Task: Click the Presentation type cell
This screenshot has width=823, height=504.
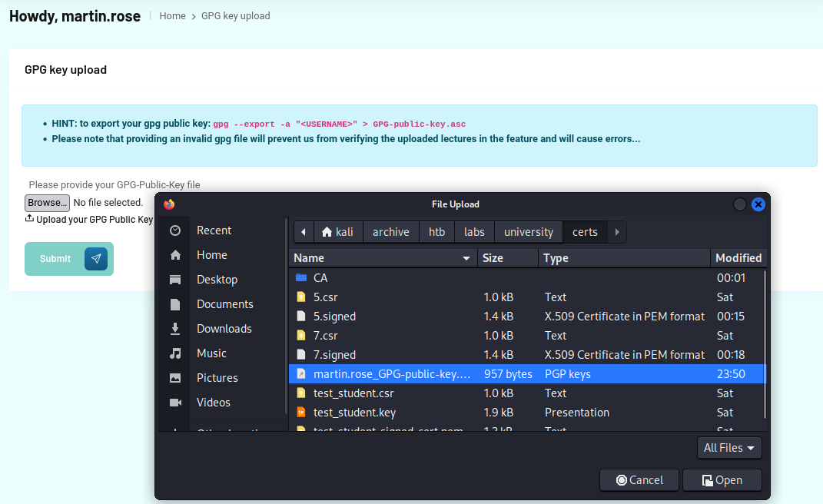Action: pyautogui.click(x=577, y=413)
